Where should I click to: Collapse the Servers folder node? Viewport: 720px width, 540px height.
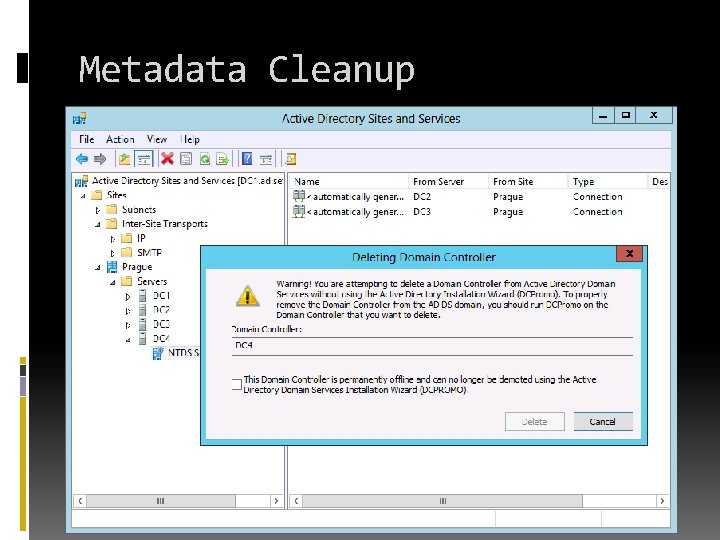pos(112,282)
